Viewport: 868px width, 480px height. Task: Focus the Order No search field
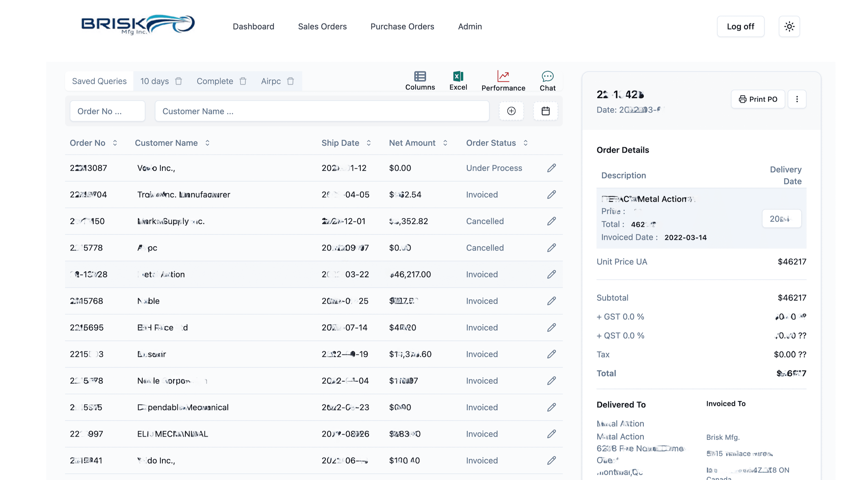pyautogui.click(x=107, y=111)
